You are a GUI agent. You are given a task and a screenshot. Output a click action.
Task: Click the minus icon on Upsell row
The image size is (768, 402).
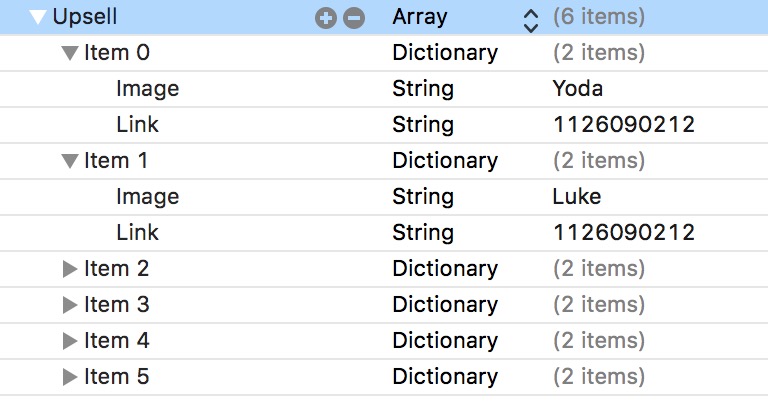pyautogui.click(x=354, y=18)
